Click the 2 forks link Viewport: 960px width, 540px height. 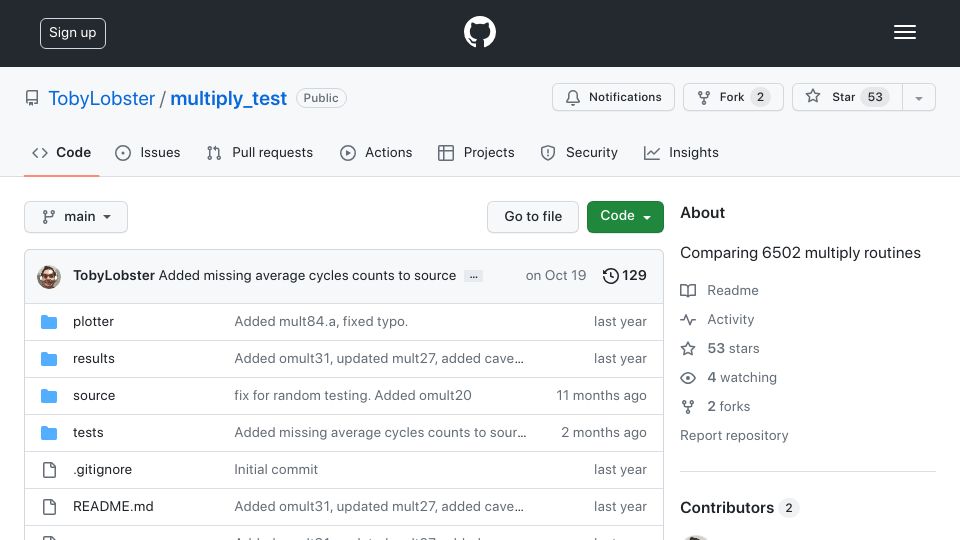[x=729, y=407]
